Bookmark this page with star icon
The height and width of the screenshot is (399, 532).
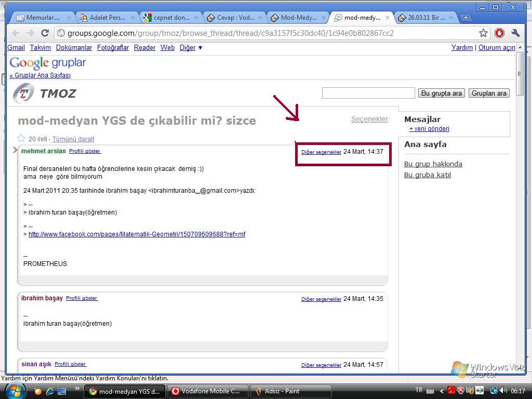pyautogui.click(x=483, y=33)
